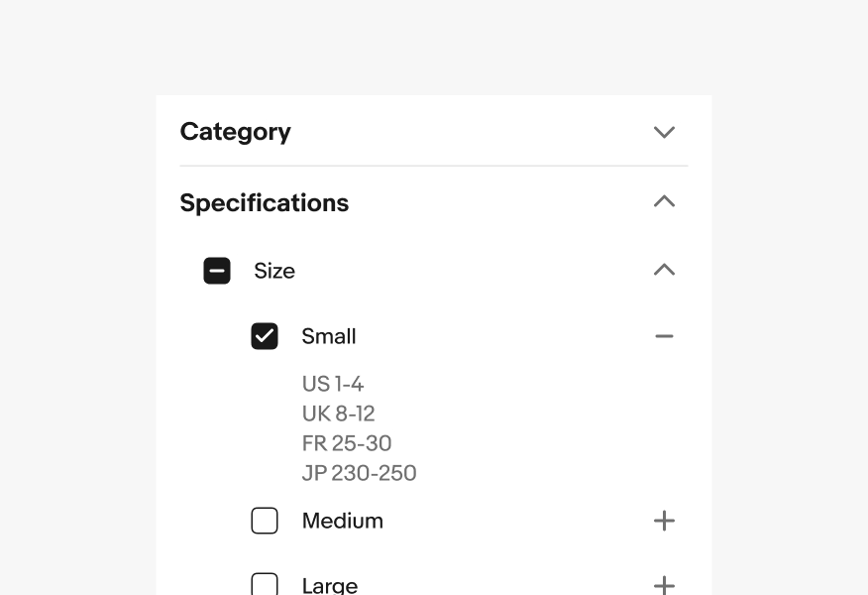Check the Large checkbox
Image resolution: width=868 pixels, height=595 pixels.
click(x=265, y=584)
